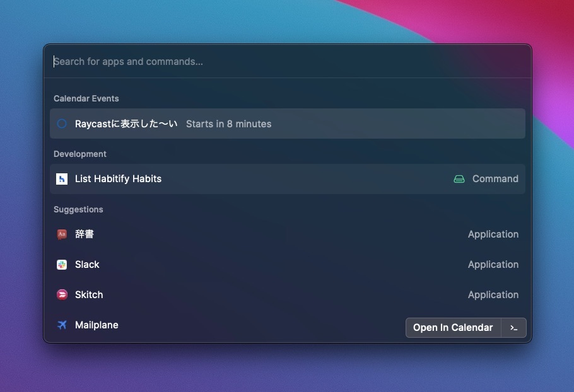Click the Application label on the Skitch row
Screen dimensions: 574x392
point(493,295)
